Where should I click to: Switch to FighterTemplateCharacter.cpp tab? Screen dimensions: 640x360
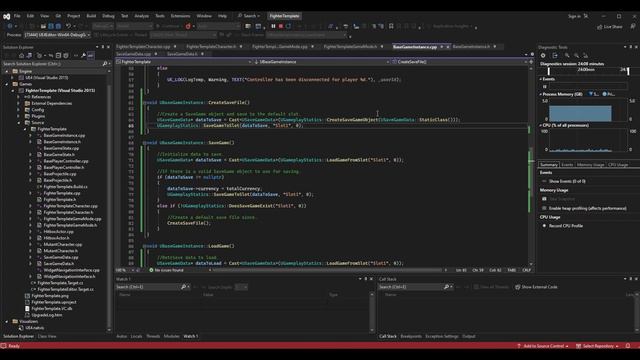point(143,47)
